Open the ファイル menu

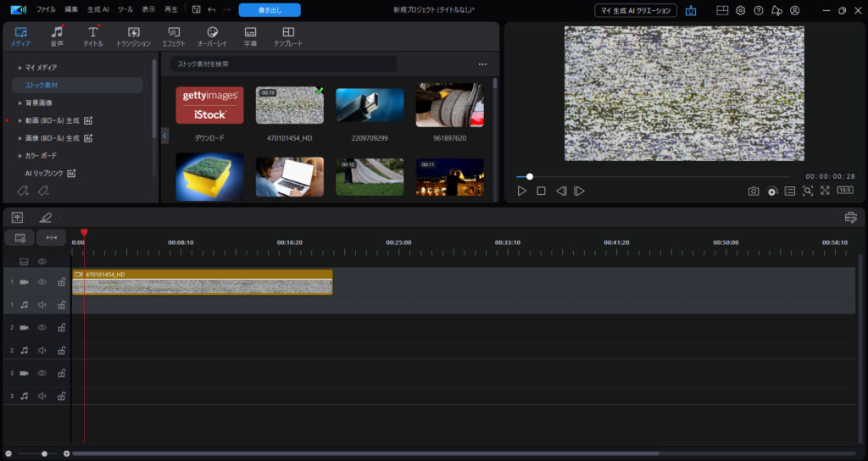pyautogui.click(x=47, y=9)
